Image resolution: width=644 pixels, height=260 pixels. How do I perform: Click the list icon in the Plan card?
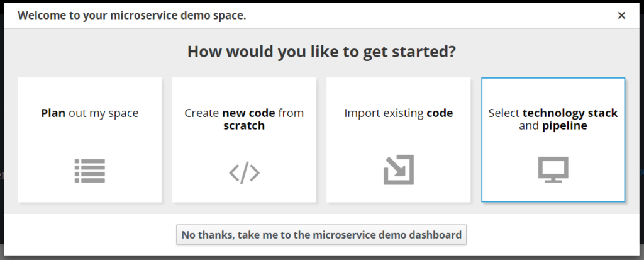90,171
